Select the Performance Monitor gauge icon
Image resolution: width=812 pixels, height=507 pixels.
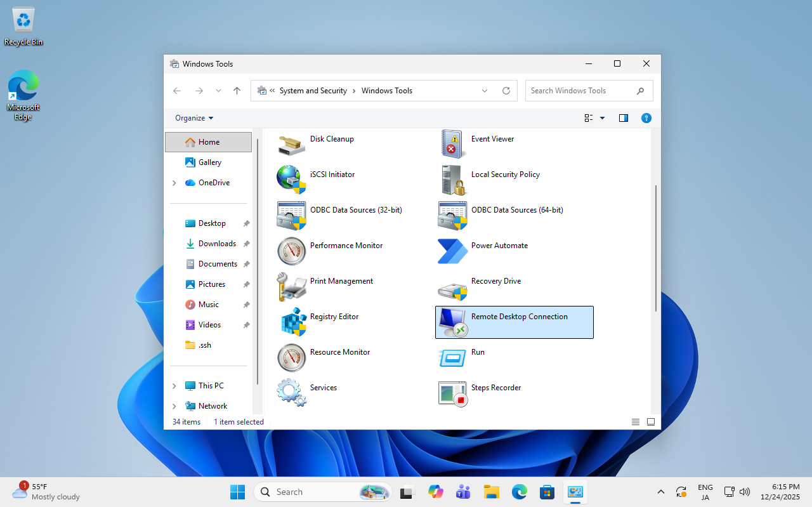pyautogui.click(x=292, y=251)
